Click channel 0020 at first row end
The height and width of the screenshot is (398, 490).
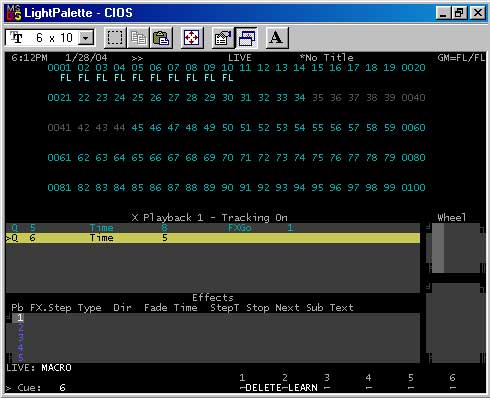click(x=413, y=68)
